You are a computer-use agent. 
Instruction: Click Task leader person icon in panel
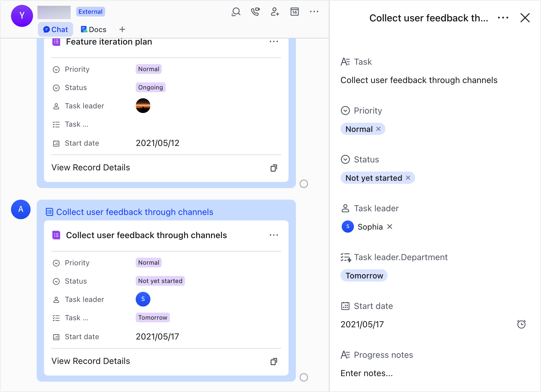coord(345,208)
